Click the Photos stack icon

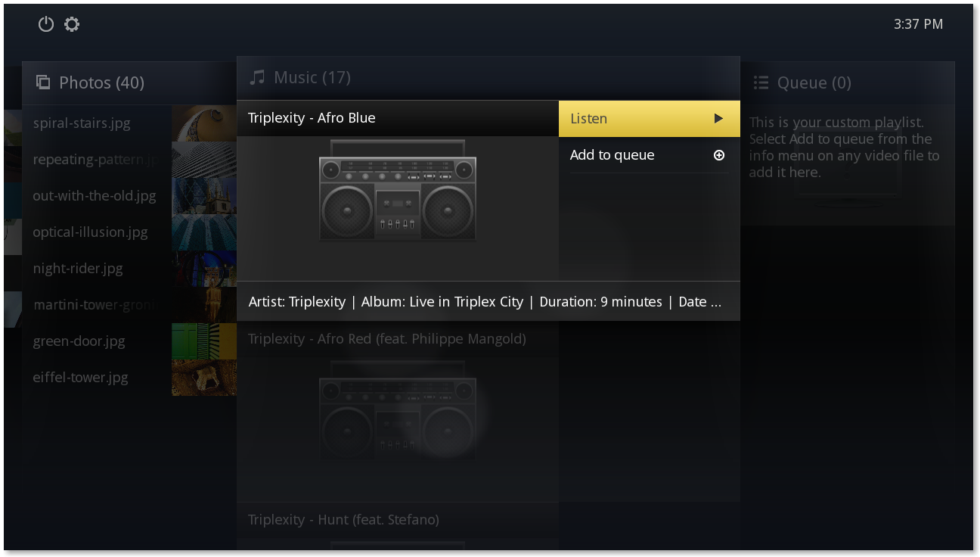[43, 82]
